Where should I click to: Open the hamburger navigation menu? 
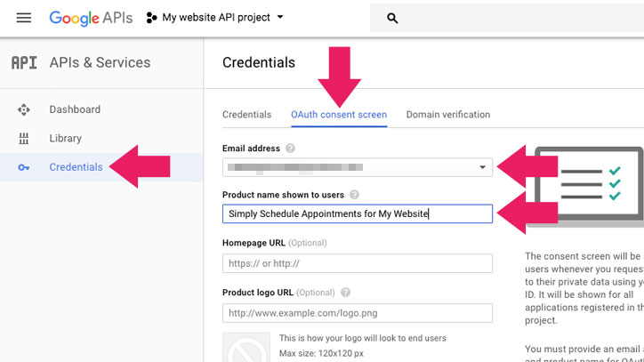tap(24, 18)
